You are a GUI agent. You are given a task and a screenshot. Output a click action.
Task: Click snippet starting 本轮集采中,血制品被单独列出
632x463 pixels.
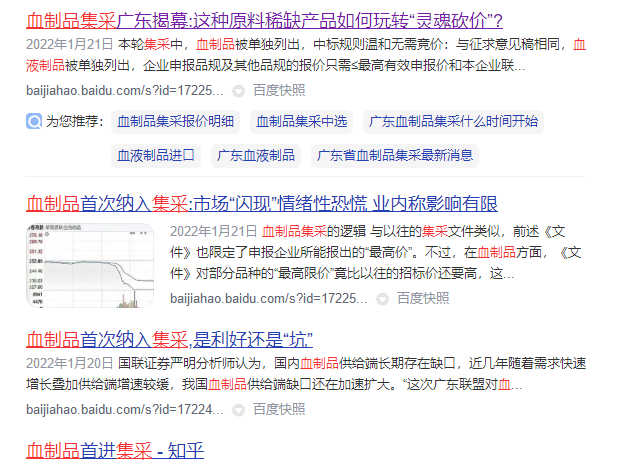pos(306,55)
